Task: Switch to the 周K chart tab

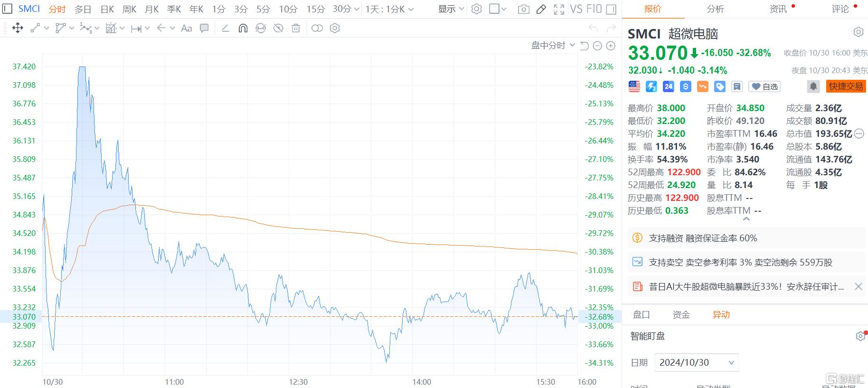Action: tap(130, 9)
